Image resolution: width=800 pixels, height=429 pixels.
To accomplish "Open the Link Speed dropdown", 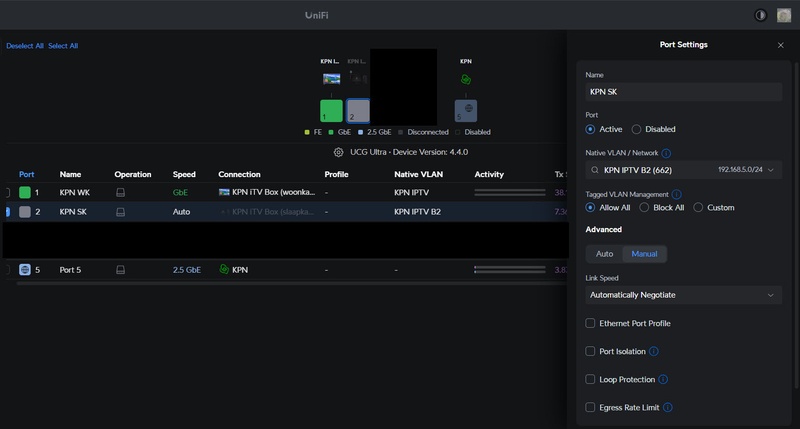I will coord(684,295).
